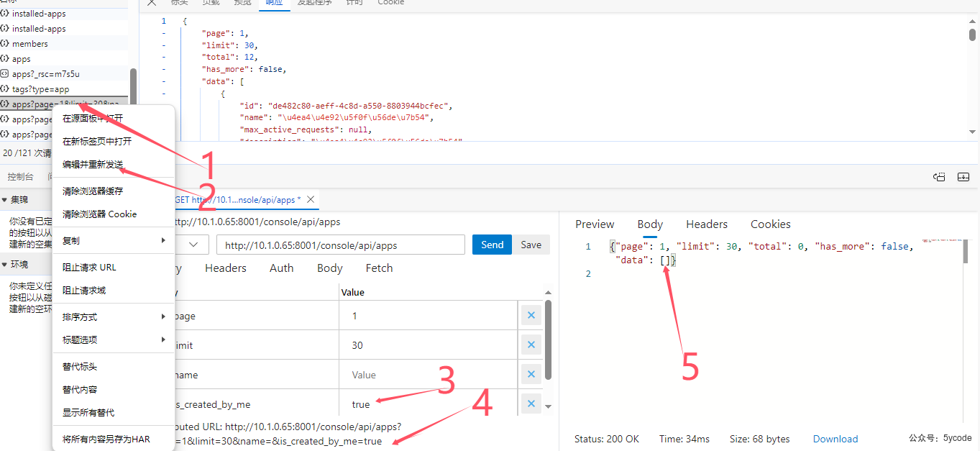Open request editor Body tab beside Fetch
The width and height of the screenshot is (980, 451).
330,268
